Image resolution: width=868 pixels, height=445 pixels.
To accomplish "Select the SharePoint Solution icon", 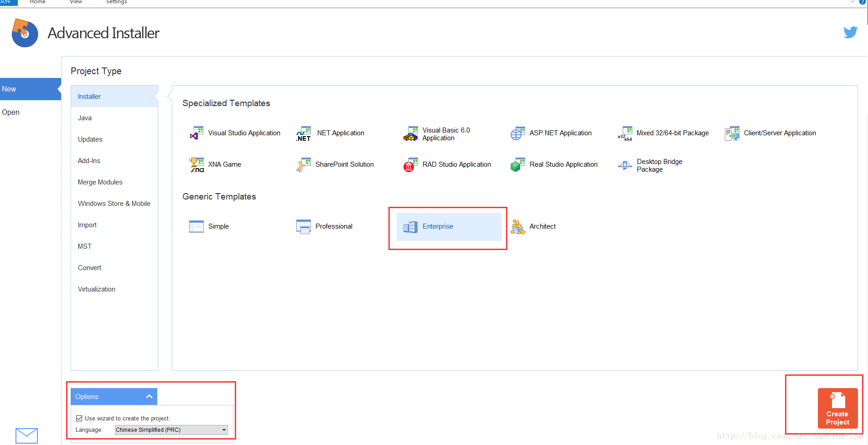I will pos(304,165).
